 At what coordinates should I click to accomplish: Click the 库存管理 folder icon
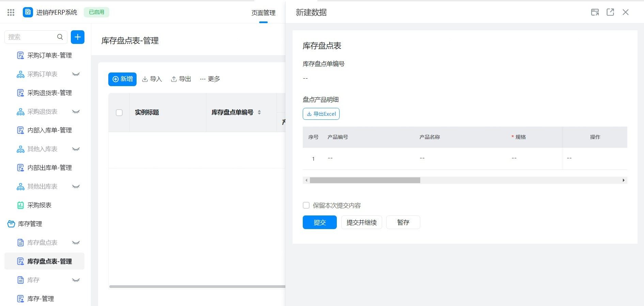point(11,224)
